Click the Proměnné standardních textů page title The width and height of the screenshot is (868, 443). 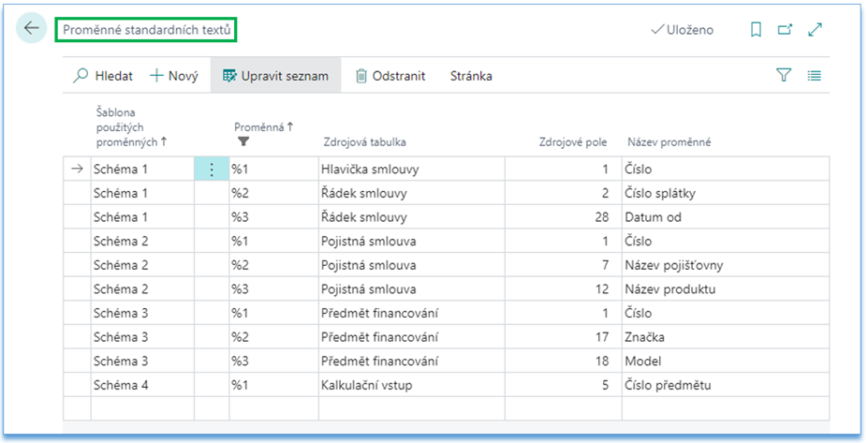point(145,30)
